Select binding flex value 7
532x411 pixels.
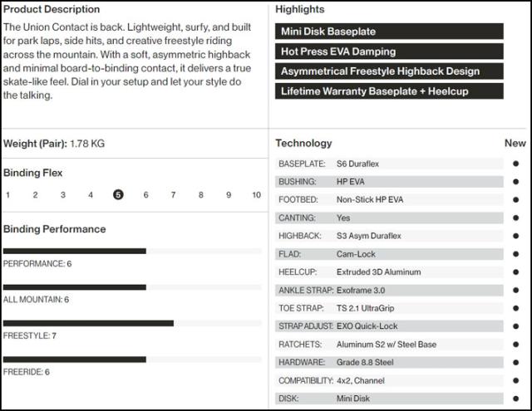point(174,195)
